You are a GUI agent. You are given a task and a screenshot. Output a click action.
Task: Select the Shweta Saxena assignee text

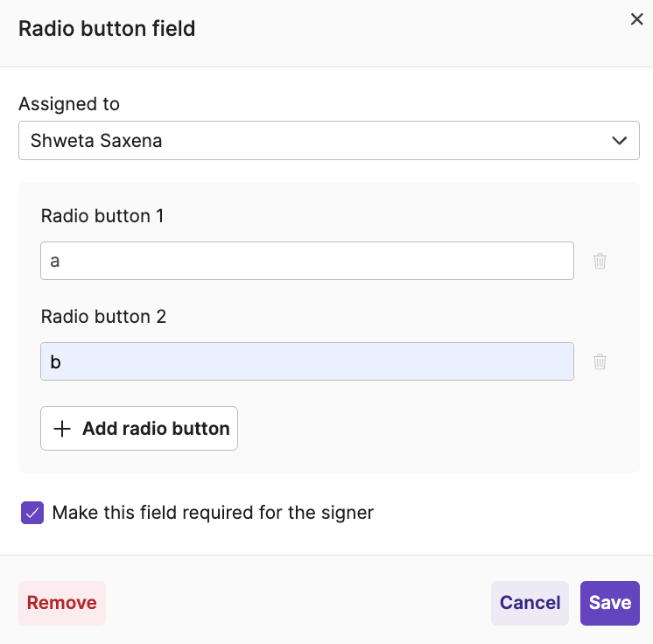pos(96,141)
